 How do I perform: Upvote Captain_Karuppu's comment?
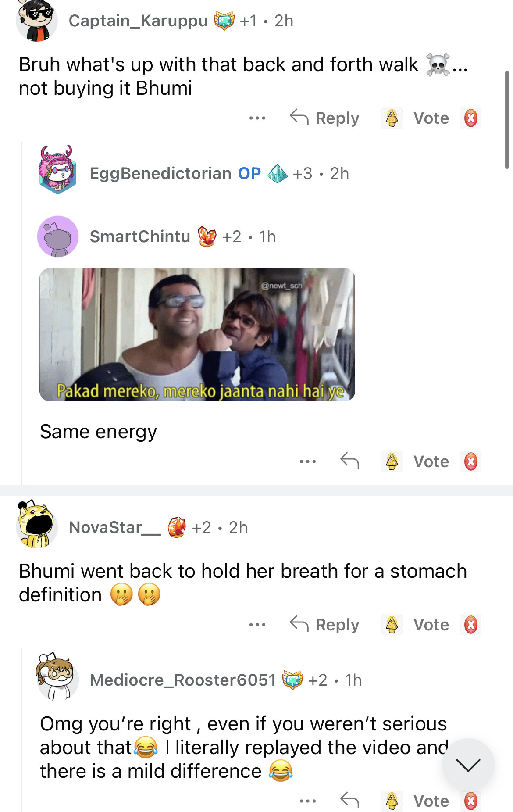point(392,118)
